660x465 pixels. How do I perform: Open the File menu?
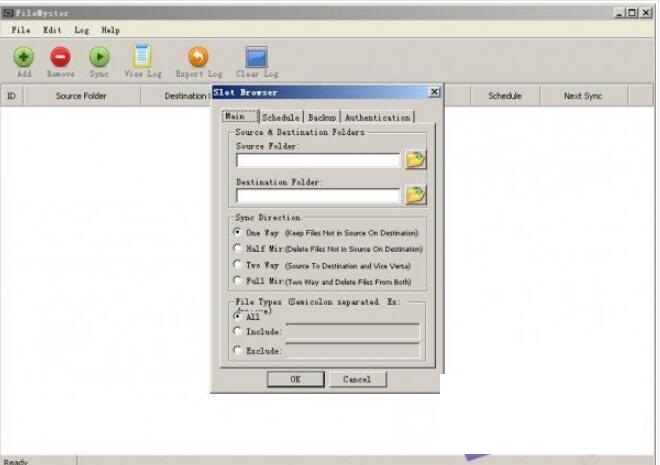(20, 31)
